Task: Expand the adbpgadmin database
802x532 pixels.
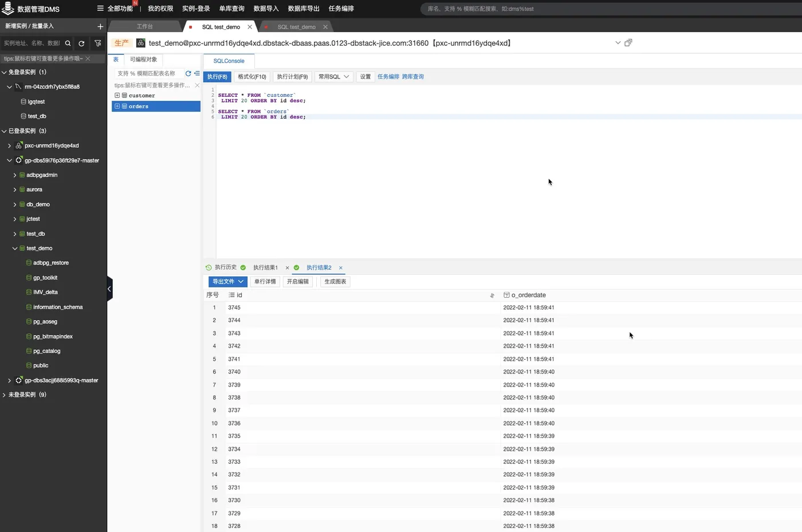Action: pos(15,175)
